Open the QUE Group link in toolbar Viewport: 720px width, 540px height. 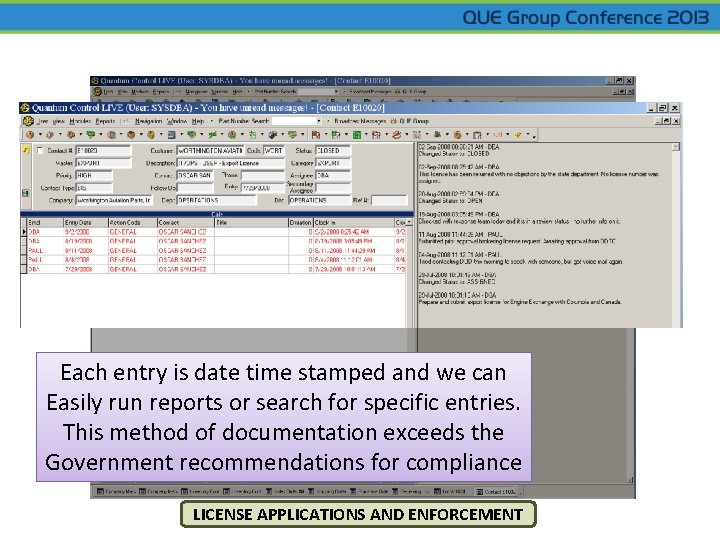tap(410, 121)
